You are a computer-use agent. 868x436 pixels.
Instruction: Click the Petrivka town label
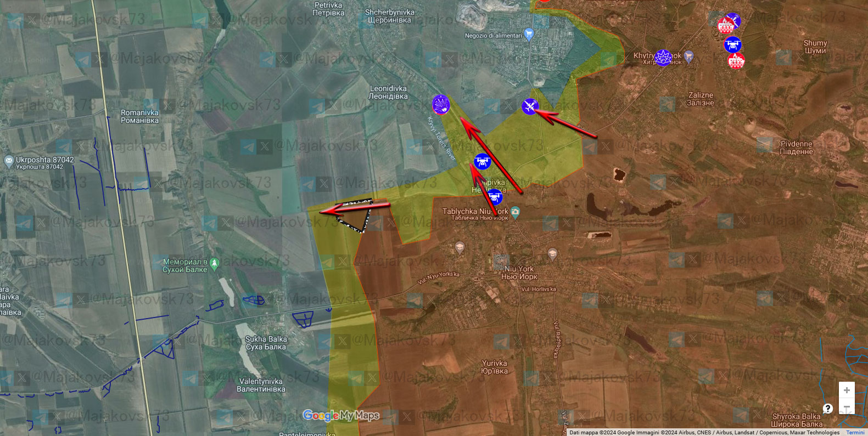coord(328,9)
